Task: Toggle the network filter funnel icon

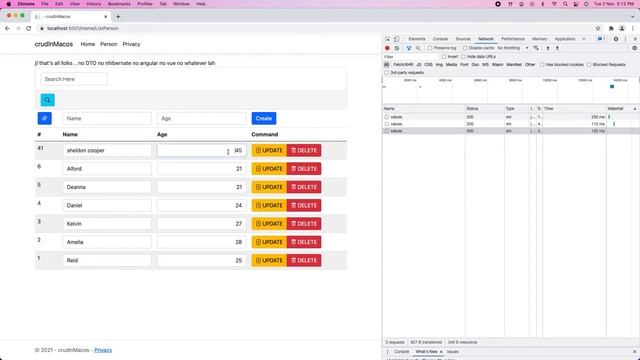Action: tap(409, 48)
